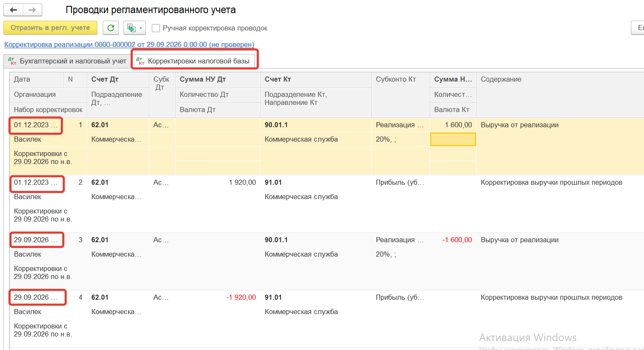This screenshot has width=644, height=350.
Task: Click Корректировка выручки прошлых периодов in row 4
Action: [x=551, y=297]
